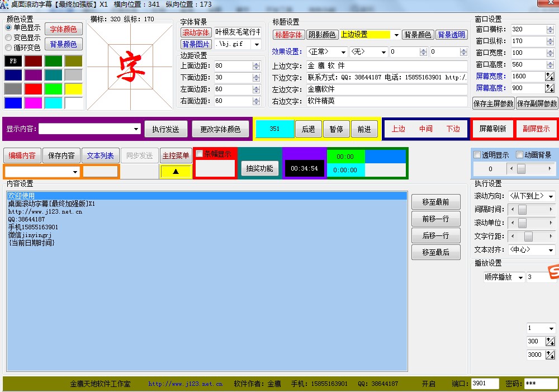Click the app icon in the title bar

4,4
